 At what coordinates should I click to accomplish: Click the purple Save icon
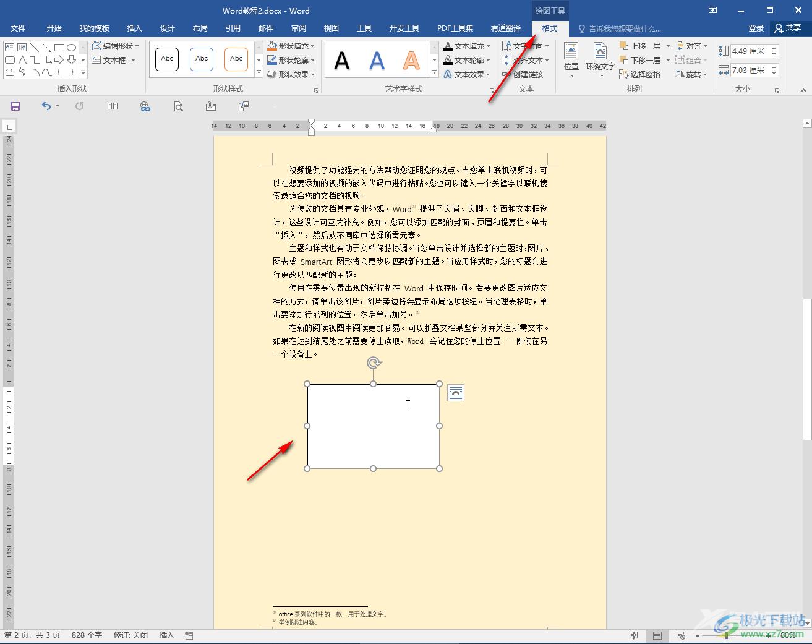coord(15,106)
